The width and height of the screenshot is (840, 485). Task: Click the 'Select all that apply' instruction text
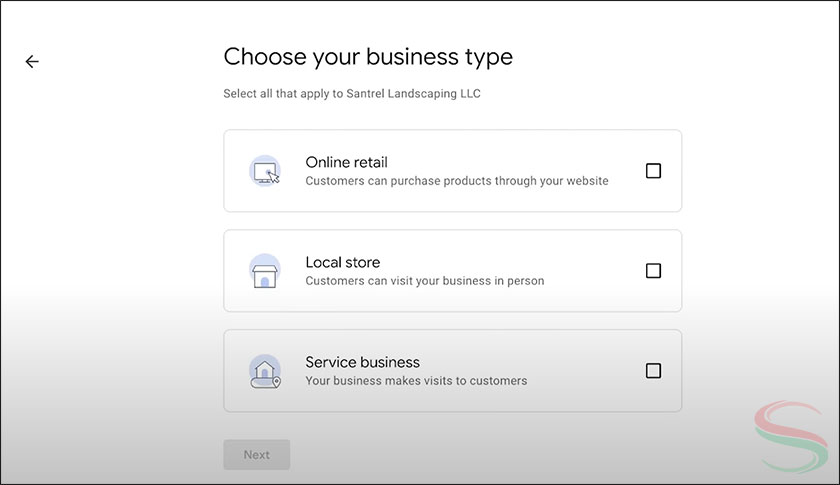(280, 94)
